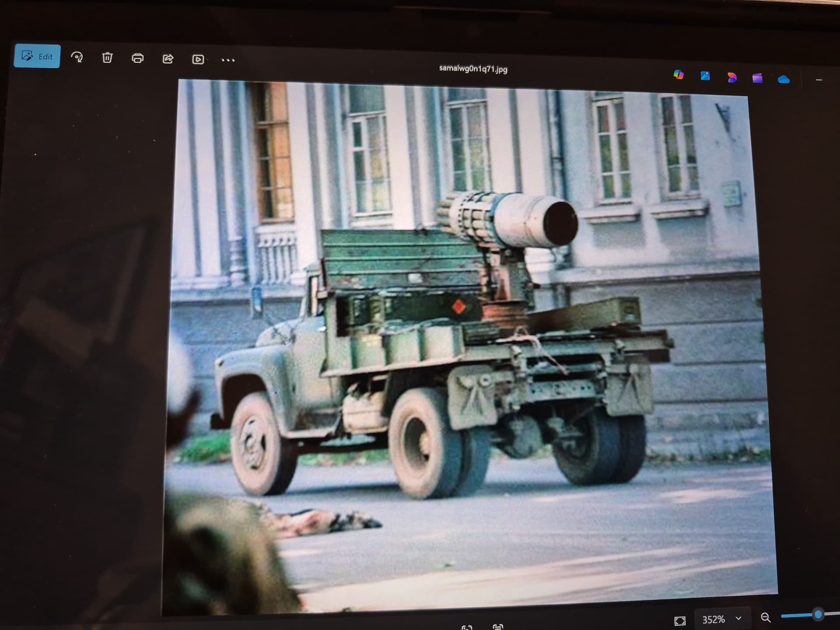This screenshot has height=630, width=840.
Task: Open Microsoft Designer icon
Action: [731, 77]
